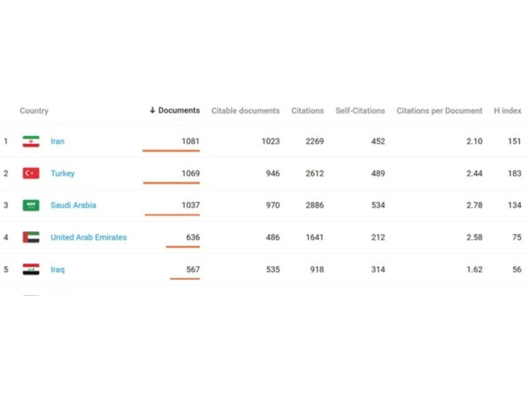The image size is (532, 399).
Task: Open the United Arab Emirates link
Action: [89, 237]
